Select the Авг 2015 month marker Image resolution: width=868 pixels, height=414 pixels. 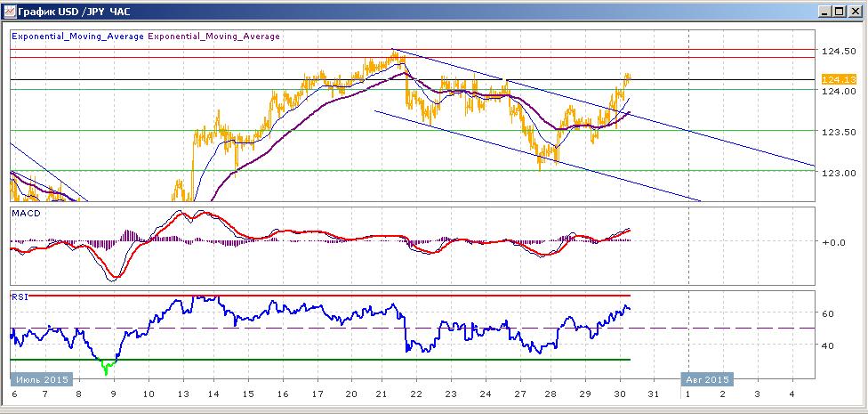coord(707,379)
